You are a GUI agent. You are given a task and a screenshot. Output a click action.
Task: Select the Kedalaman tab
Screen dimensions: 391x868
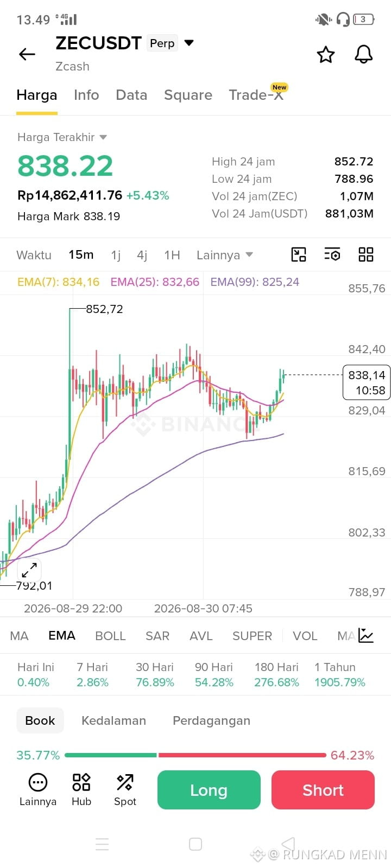click(113, 720)
